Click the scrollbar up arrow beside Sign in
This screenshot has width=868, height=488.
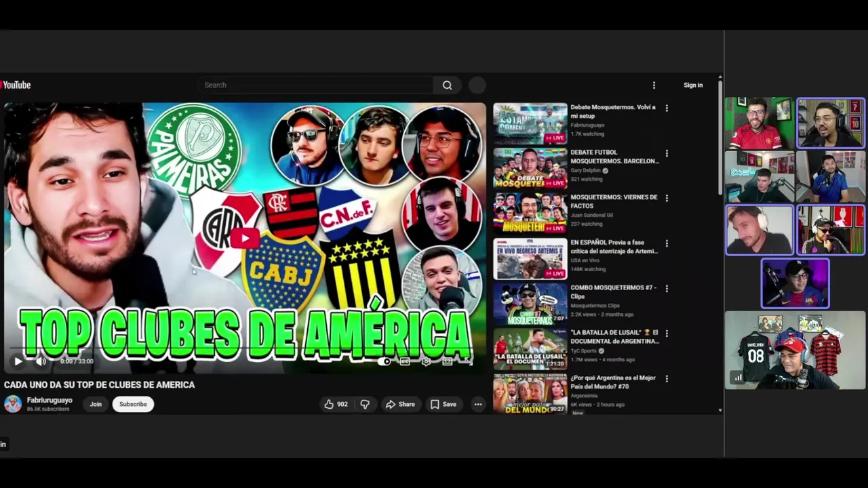click(720, 78)
